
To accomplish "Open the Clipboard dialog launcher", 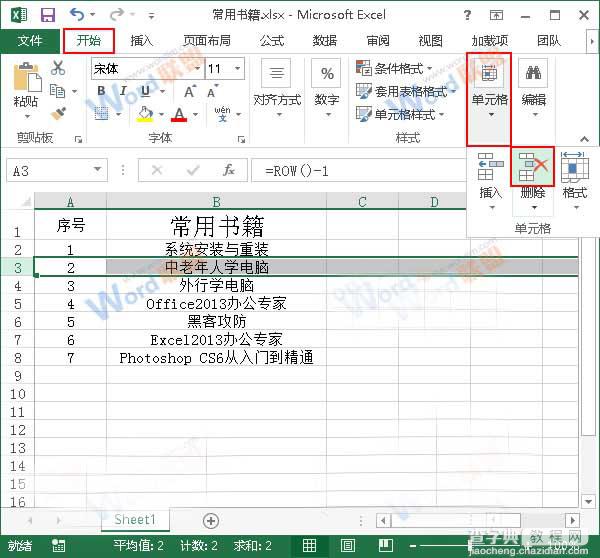I will (x=78, y=139).
